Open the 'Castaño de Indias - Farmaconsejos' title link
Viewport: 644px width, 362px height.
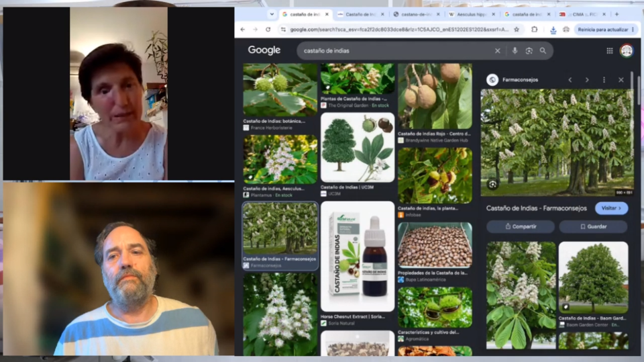(x=537, y=208)
